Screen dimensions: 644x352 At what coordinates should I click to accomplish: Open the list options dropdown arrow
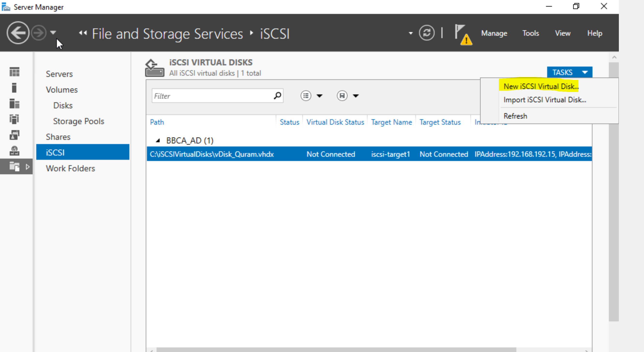319,96
